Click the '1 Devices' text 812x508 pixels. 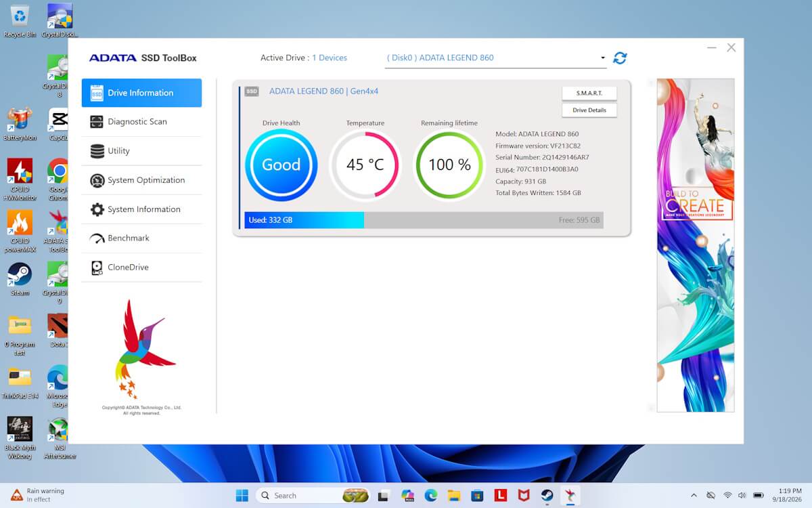[x=330, y=58]
